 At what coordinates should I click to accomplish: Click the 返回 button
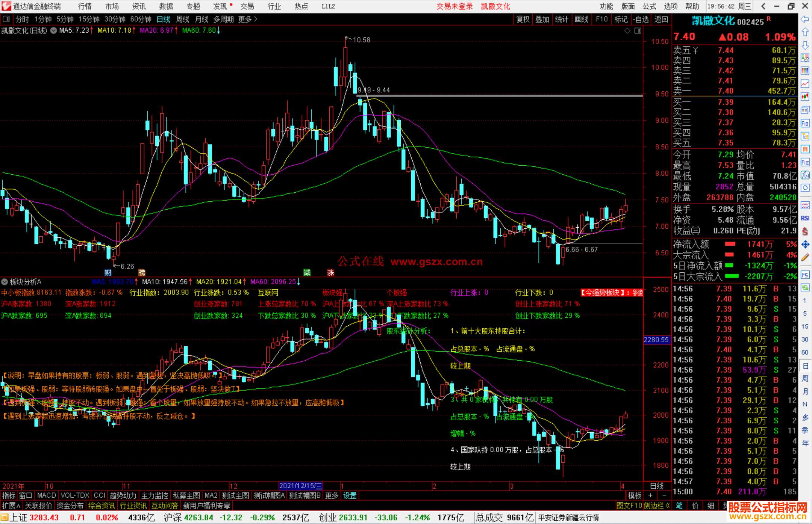pyautogui.click(x=661, y=19)
